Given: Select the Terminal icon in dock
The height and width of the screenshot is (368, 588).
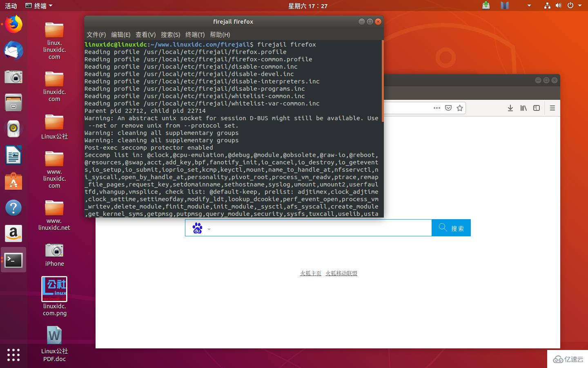Looking at the screenshot, I should point(13,260).
